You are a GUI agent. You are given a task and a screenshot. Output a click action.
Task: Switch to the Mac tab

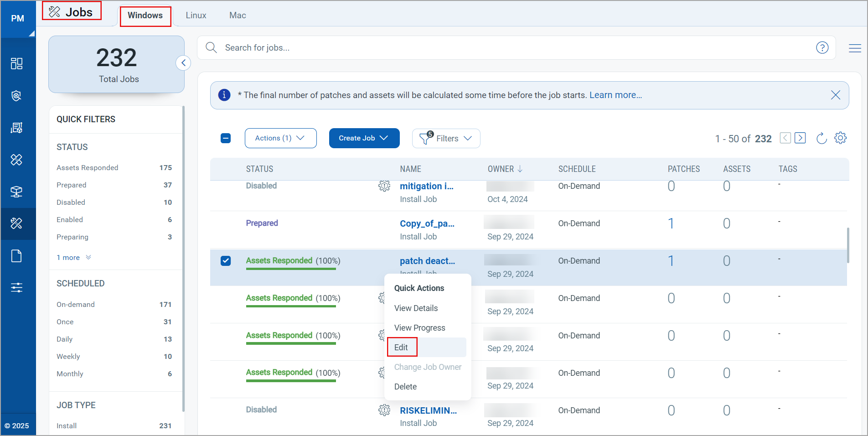238,16
